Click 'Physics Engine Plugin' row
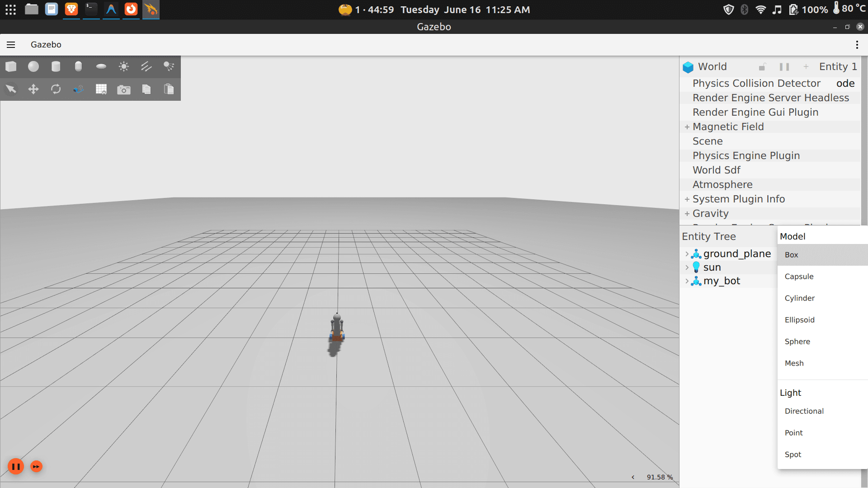868x488 pixels. point(770,156)
